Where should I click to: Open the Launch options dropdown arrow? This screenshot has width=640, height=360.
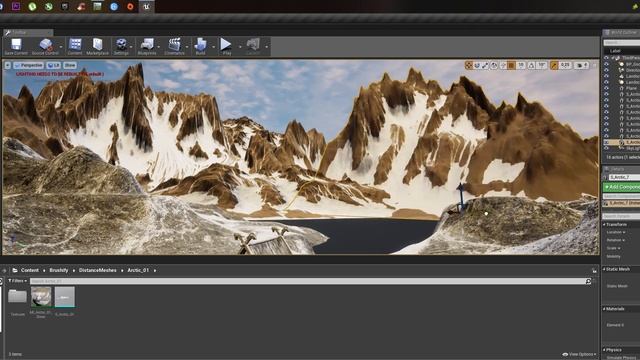(267, 47)
